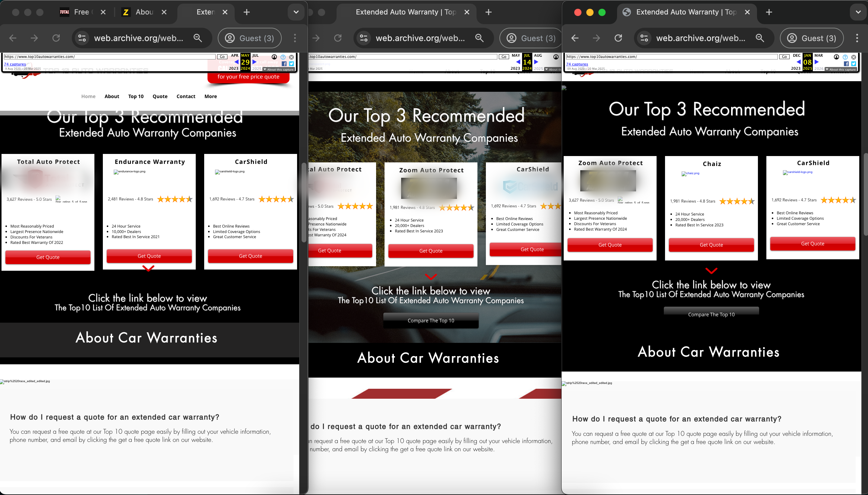
Task: Click the zoom magnifier in the right window's address bar
Action: point(760,38)
